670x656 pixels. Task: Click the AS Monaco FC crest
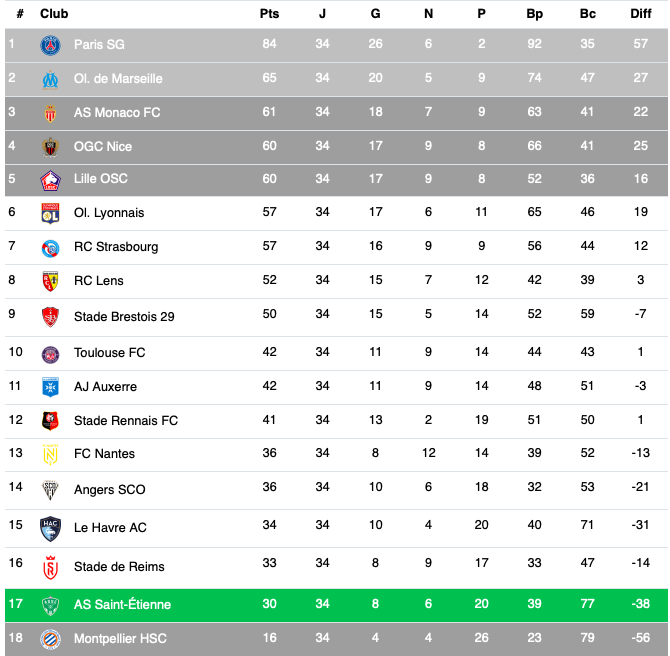click(50, 113)
